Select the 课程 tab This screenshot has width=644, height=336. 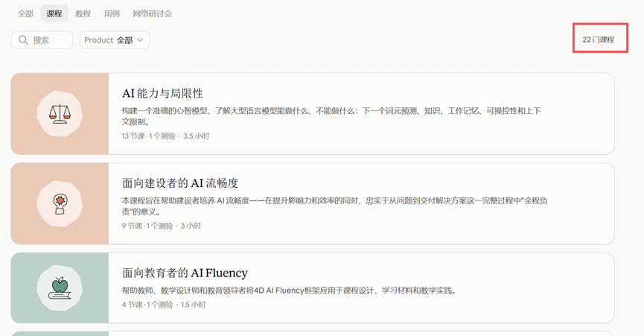pyautogui.click(x=54, y=13)
